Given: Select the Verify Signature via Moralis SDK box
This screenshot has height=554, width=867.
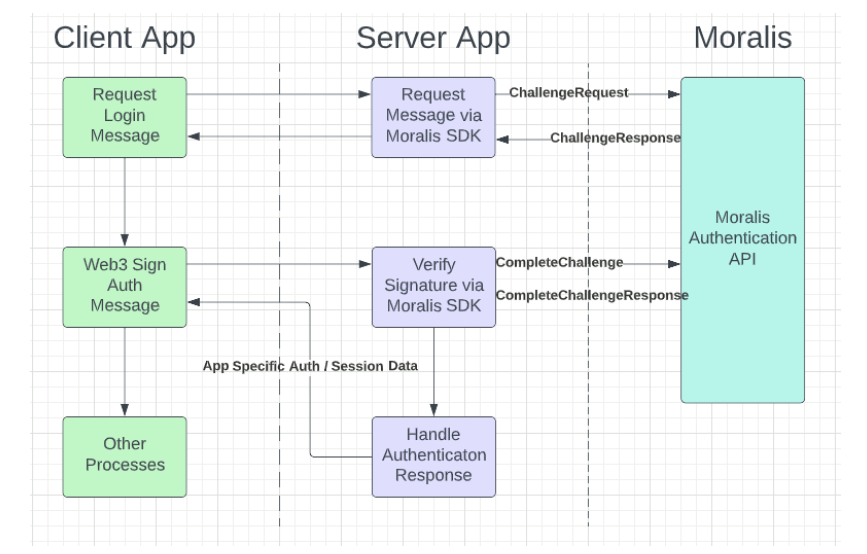Looking at the screenshot, I should pyautogui.click(x=434, y=287).
